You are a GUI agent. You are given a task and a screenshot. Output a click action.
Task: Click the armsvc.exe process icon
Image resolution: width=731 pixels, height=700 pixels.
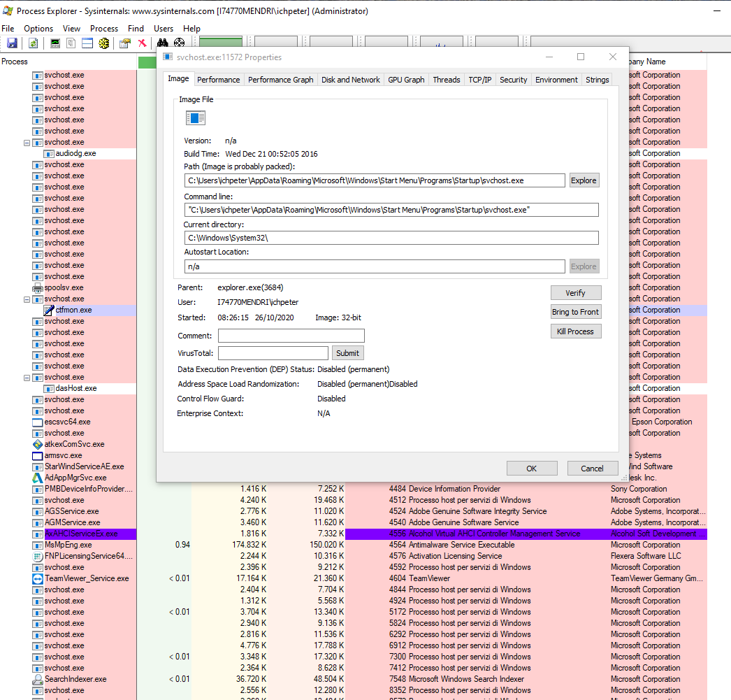pyautogui.click(x=38, y=456)
